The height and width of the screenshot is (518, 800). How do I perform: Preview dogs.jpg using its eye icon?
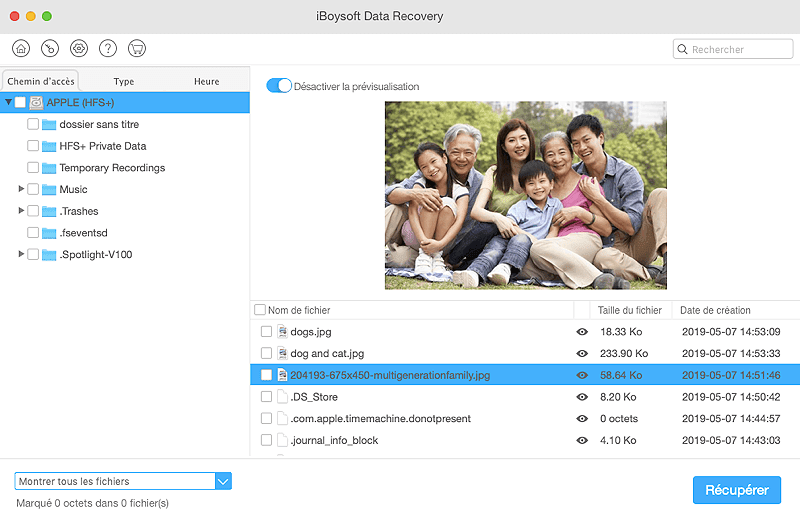point(582,332)
